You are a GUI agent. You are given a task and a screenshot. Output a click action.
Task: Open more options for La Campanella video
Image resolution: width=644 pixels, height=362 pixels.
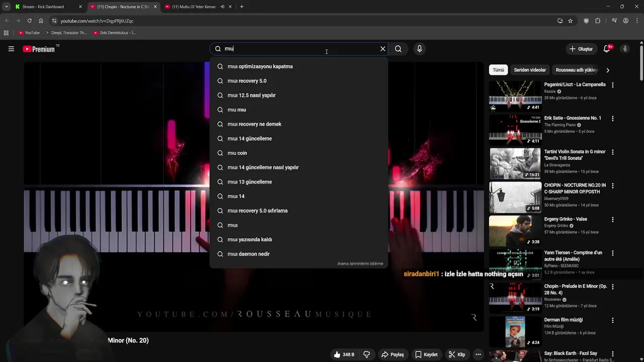click(x=612, y=85)
